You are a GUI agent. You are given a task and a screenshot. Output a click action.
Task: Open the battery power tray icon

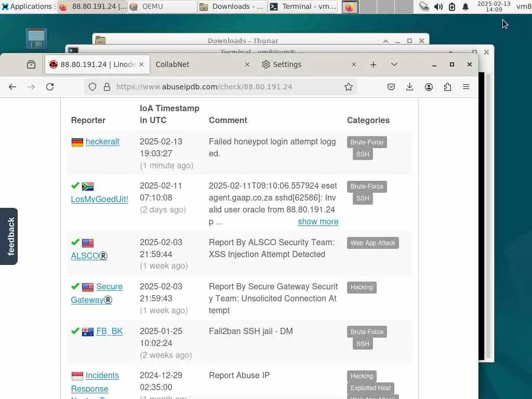[452, 6]
